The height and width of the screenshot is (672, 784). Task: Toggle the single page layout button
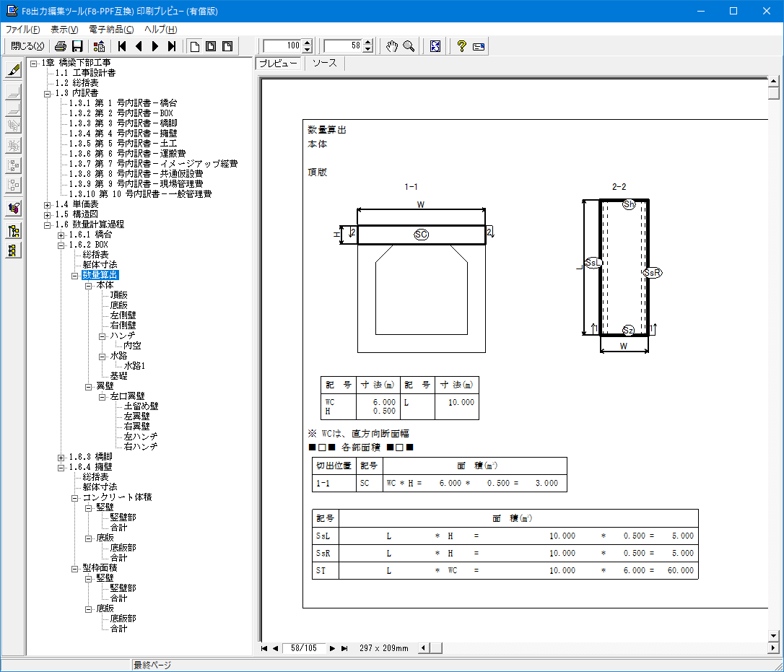tap(194, 46)
